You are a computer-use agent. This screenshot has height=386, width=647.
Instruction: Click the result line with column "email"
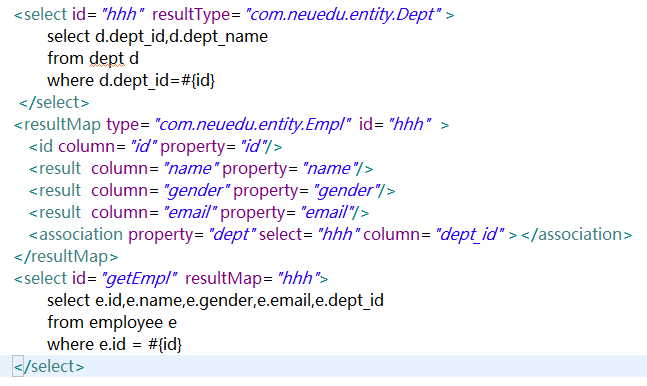199,212
